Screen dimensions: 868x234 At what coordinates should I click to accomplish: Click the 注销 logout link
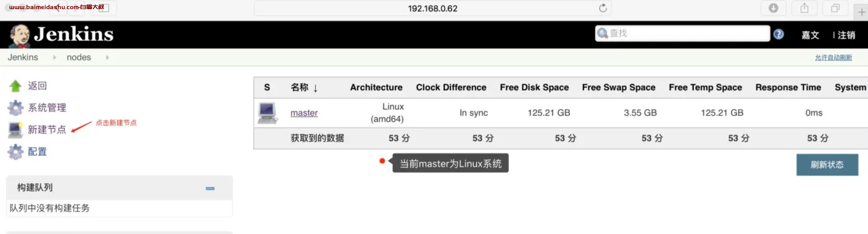click(x=846, y=35)
